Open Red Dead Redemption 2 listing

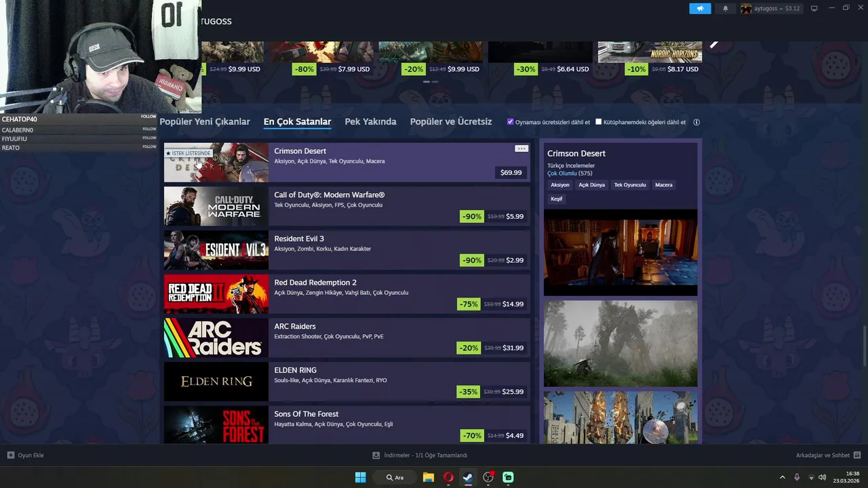[347, 293]
